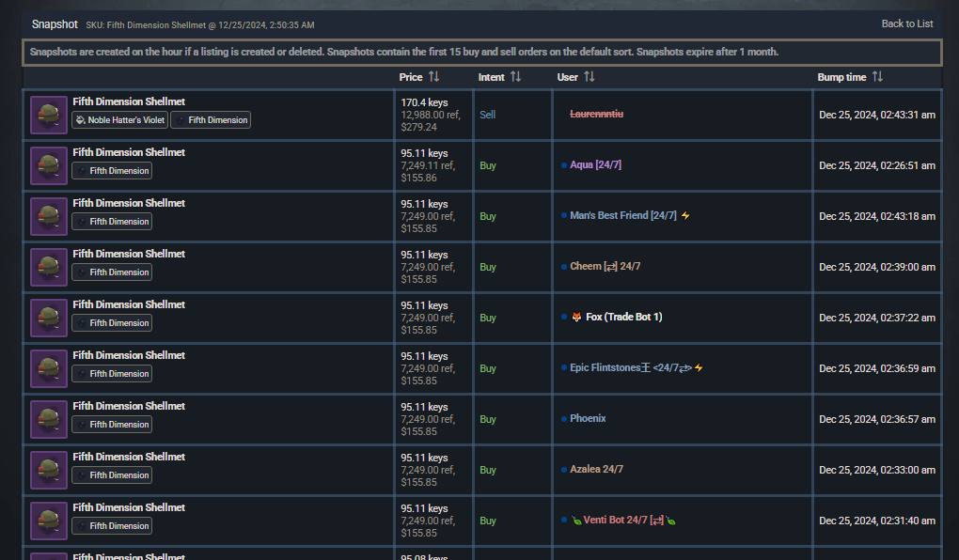This screenshot has height=560, width=959.
Task: Click the Snapshot heading
Action: click(x=55, y=23)
